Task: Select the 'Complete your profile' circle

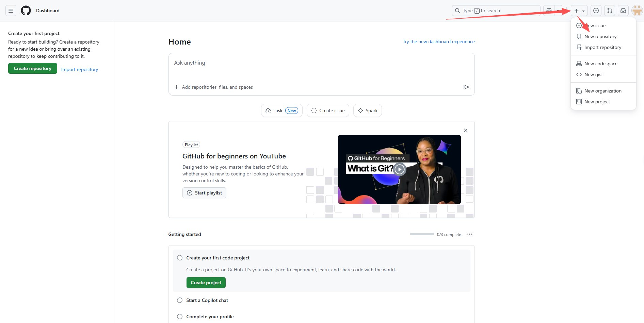Action: pos(180,317)
